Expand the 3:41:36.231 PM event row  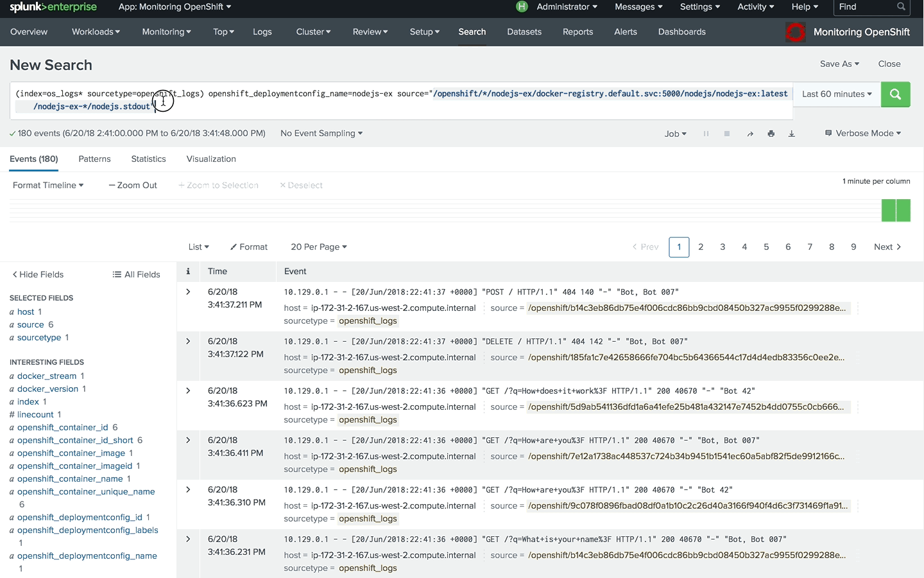[x=188, y=539]
